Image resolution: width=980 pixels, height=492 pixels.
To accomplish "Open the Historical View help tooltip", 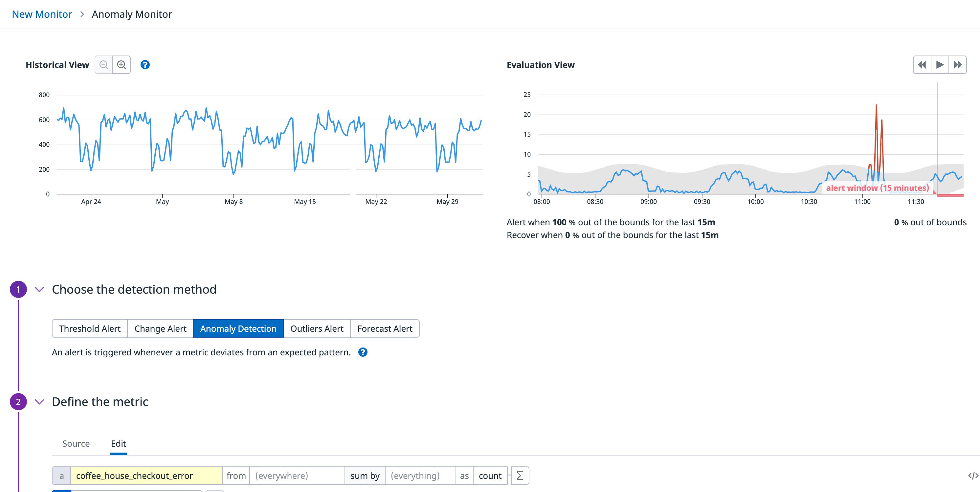I will [x=145, y=65].
